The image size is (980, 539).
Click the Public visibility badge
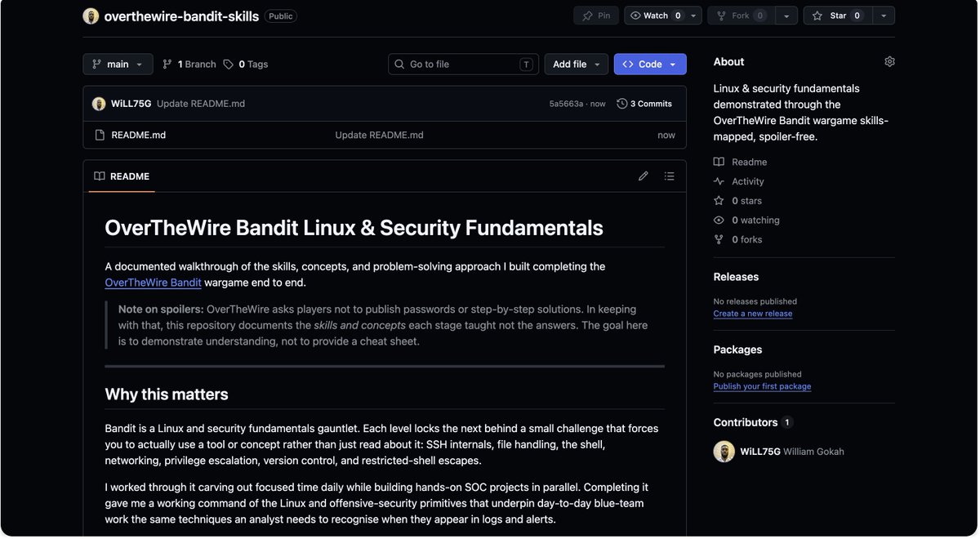tap(281, 16)
